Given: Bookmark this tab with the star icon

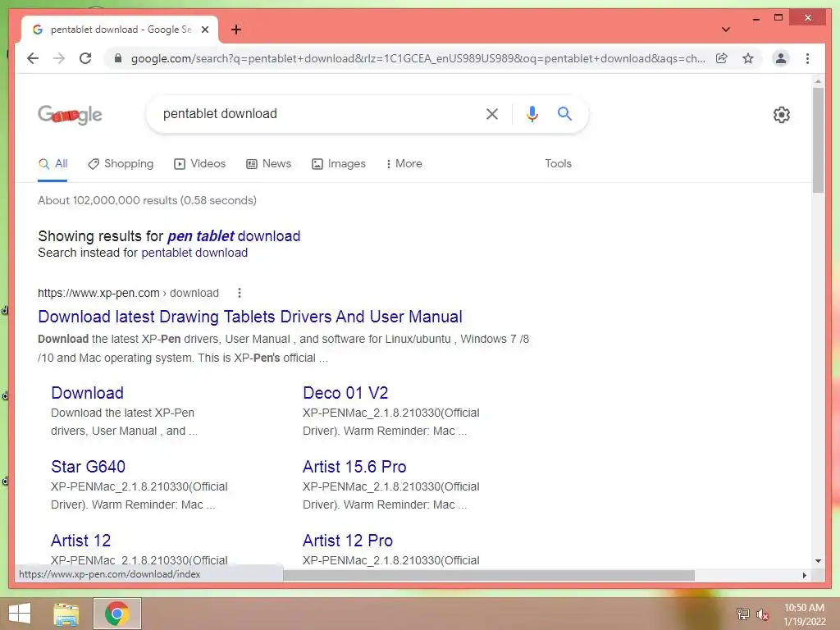Looking at the screenshot, I should (748, 58).
